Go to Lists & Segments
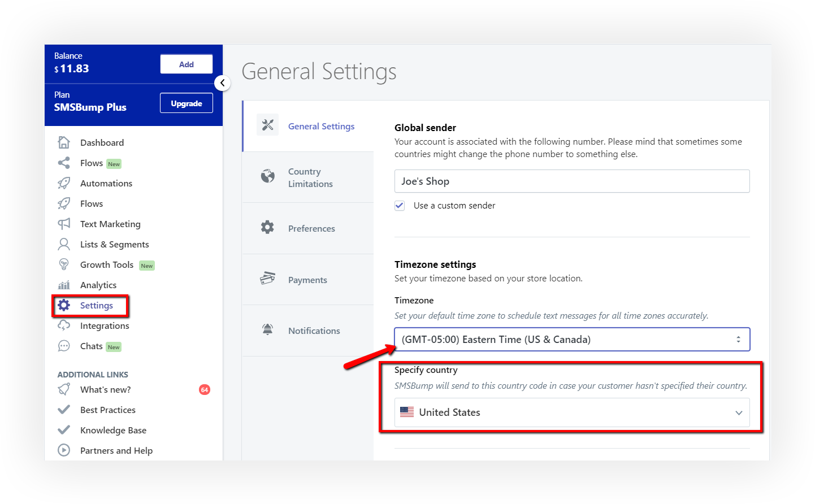The image size is (815, 504). 115,245
